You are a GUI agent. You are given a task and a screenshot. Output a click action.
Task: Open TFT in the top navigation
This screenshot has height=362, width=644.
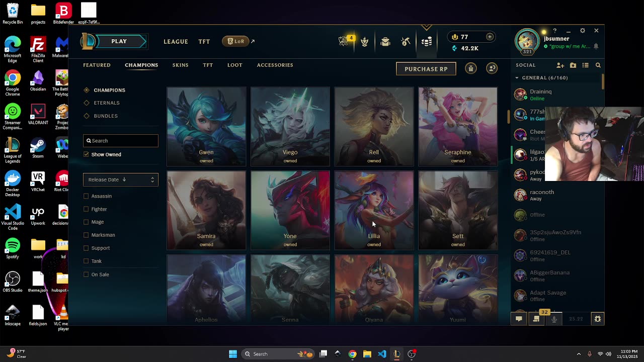[x=204, y=42]
